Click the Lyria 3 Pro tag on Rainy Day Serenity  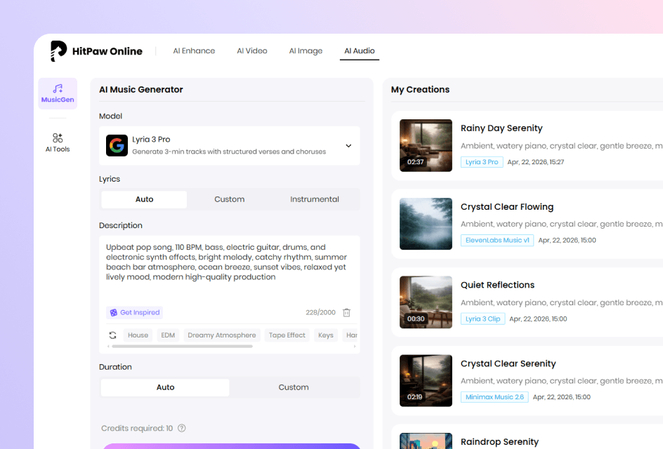pyautogui.click(x=482, y=162)
